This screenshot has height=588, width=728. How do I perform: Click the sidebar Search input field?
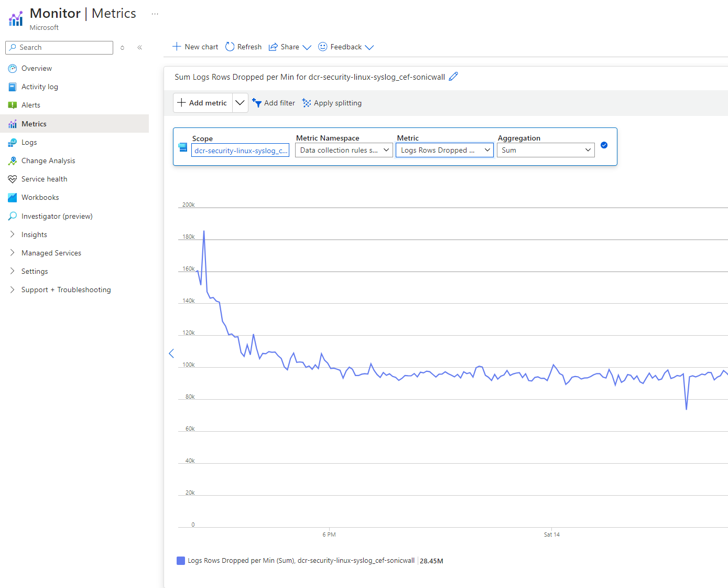pyautogui.click(x=64, y=47)
